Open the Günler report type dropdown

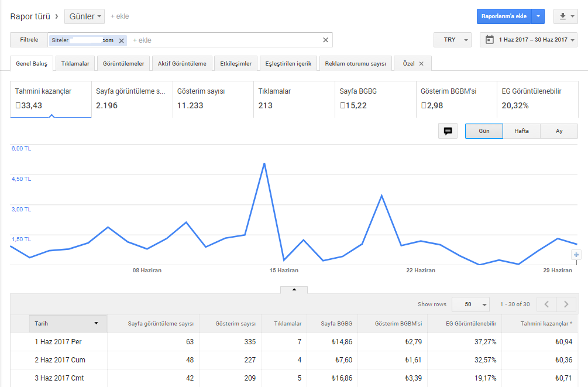pyautogui.click(x=85, y=16)
